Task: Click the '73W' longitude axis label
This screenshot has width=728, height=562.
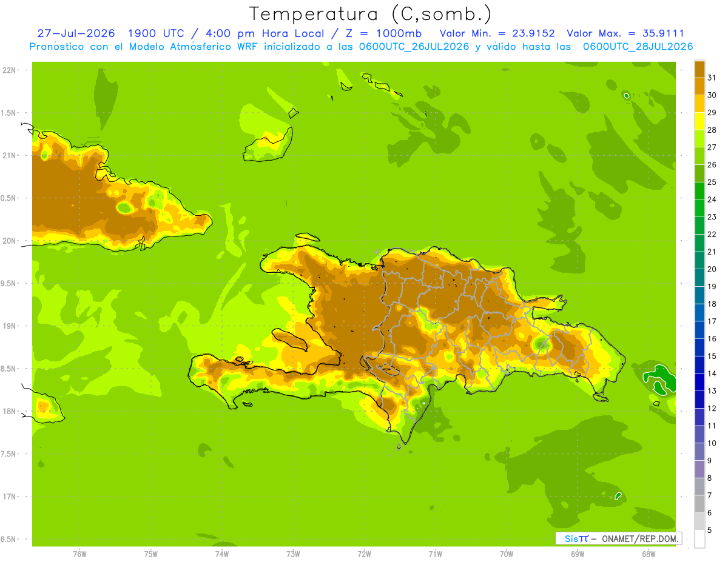Action: coord(293,554)
